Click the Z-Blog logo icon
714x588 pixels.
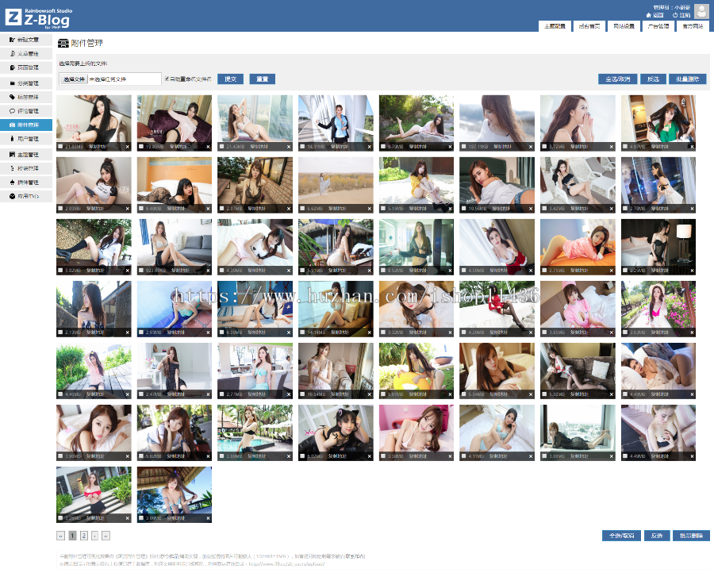tap(13, 15)
